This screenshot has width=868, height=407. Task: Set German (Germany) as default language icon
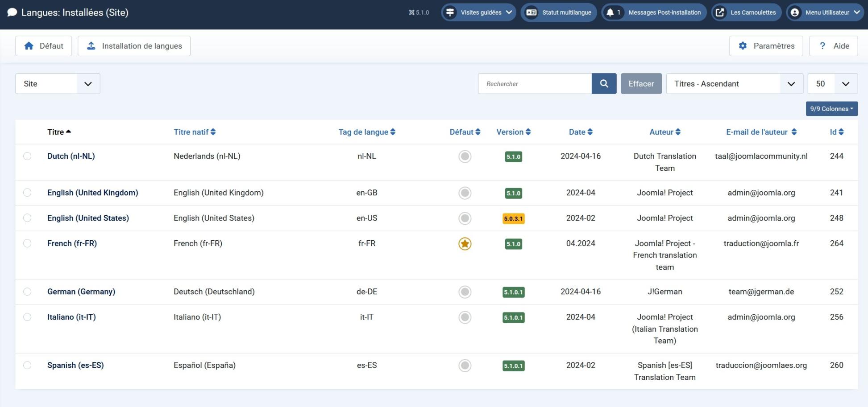465,292
